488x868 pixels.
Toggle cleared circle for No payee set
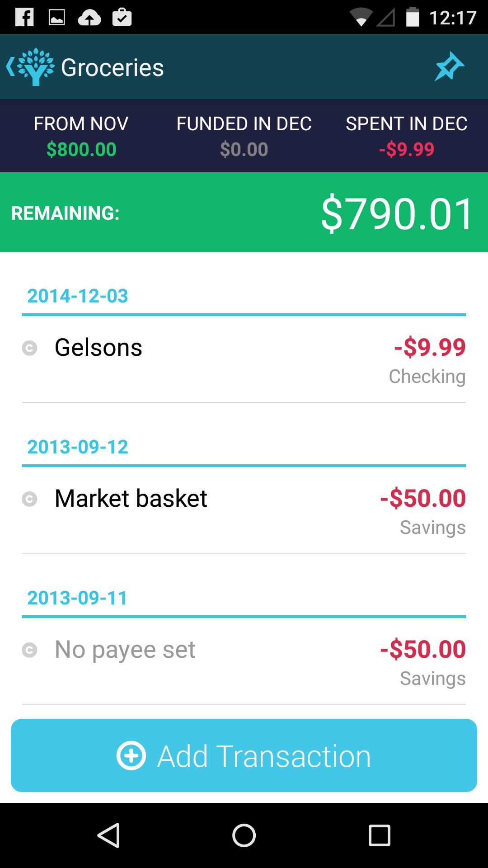[x=30, y=650]
